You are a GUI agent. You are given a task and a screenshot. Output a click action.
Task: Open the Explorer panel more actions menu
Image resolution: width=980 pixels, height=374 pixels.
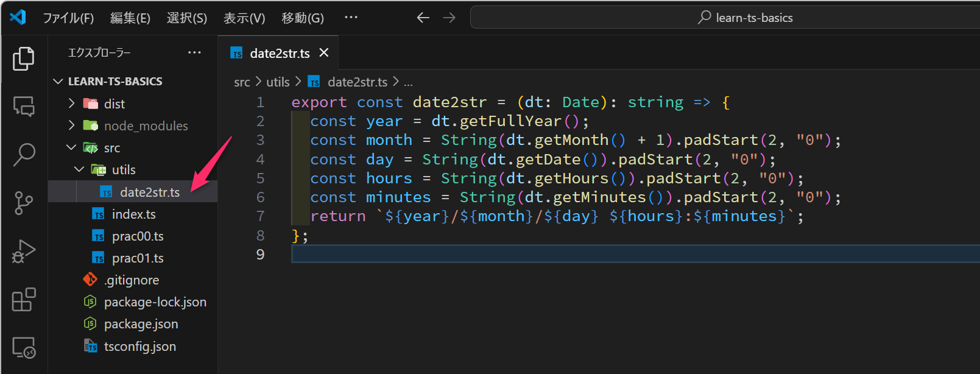point(194,53)
